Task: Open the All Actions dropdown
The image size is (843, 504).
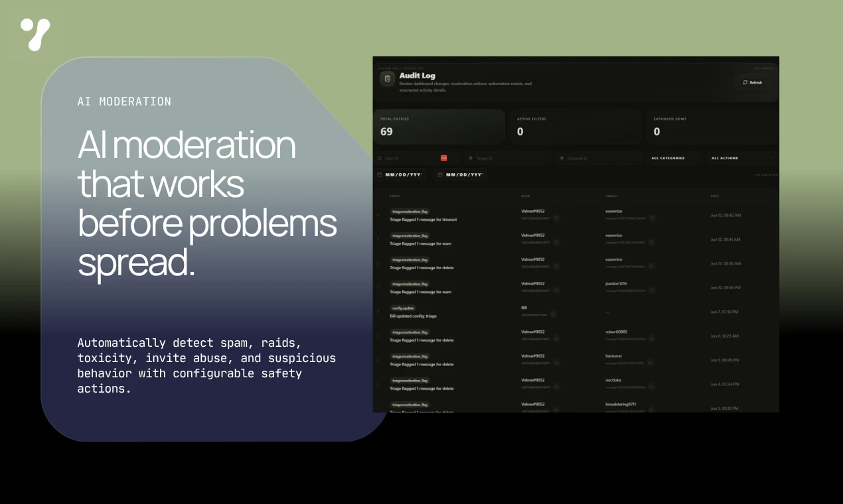Action: click(x=741, y=158)
